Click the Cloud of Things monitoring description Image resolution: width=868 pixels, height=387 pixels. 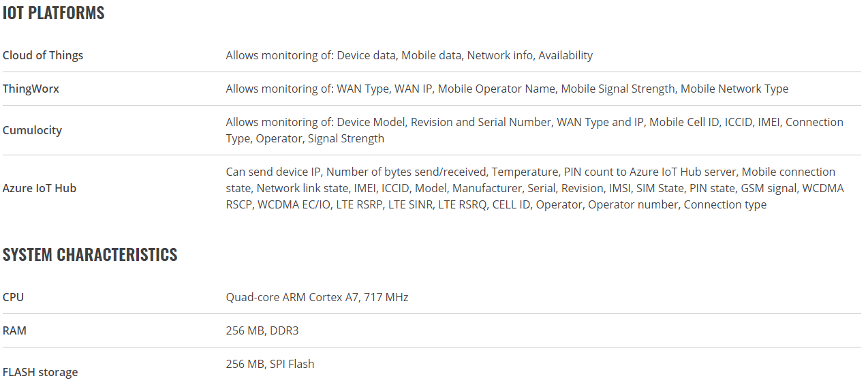pos(409,55)
